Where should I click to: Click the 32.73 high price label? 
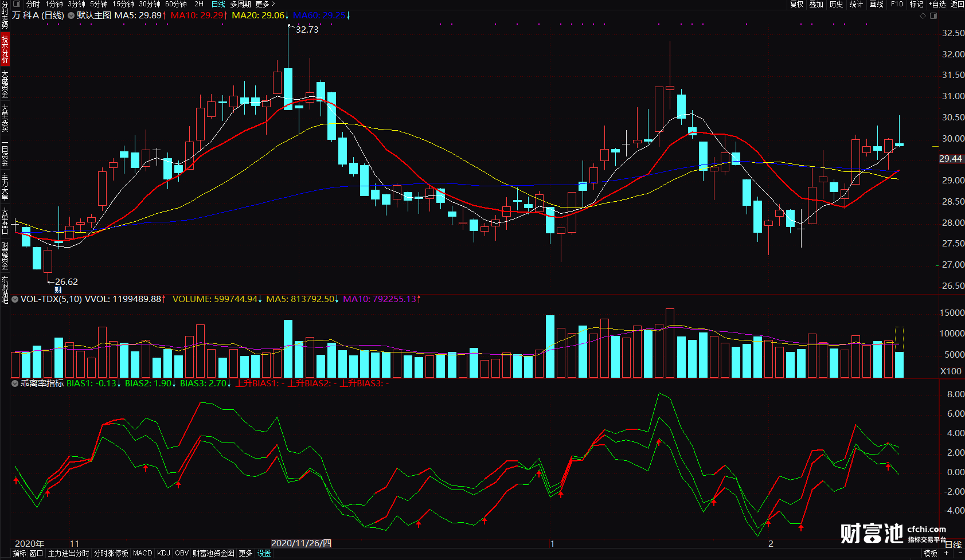[307, 30]
